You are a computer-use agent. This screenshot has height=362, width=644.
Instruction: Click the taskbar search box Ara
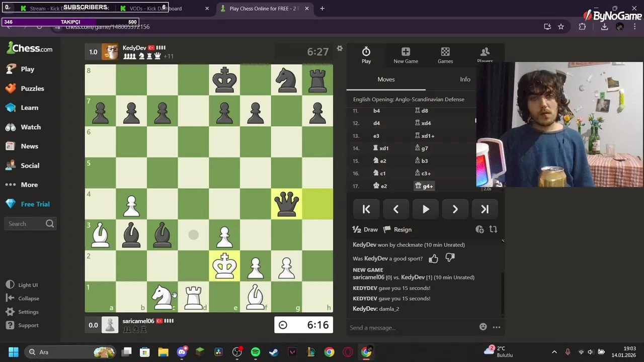[70, 352]
